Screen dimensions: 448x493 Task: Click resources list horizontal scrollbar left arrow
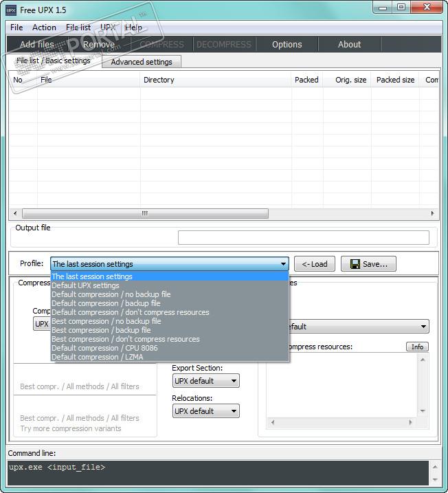tap(272, 422)
